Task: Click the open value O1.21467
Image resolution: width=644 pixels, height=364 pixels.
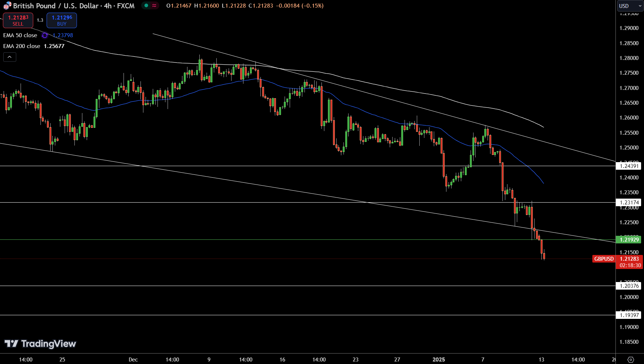Action: click(x=179, y=6)
